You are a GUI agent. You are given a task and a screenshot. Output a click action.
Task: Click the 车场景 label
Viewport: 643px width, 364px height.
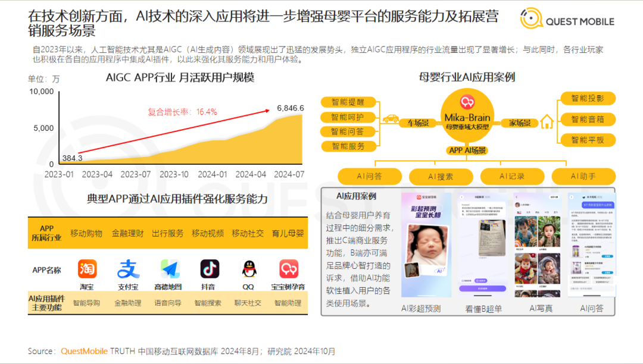pos(419,123)
